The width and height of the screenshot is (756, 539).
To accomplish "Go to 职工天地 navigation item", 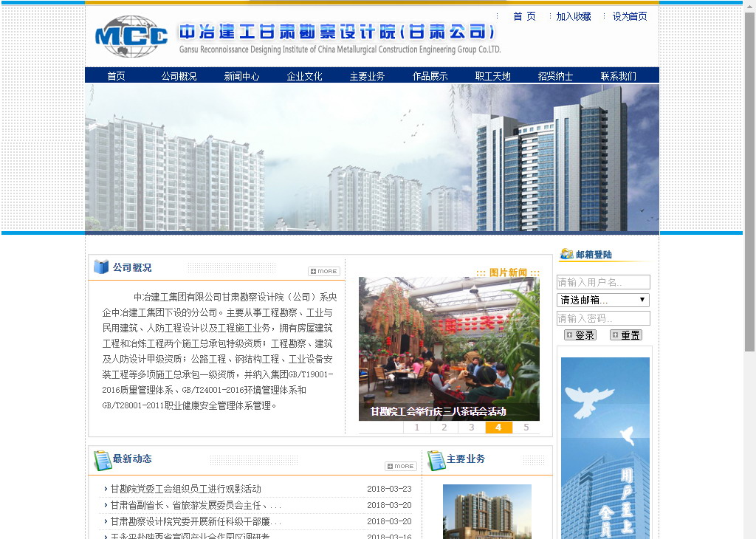I will point(492,76).
